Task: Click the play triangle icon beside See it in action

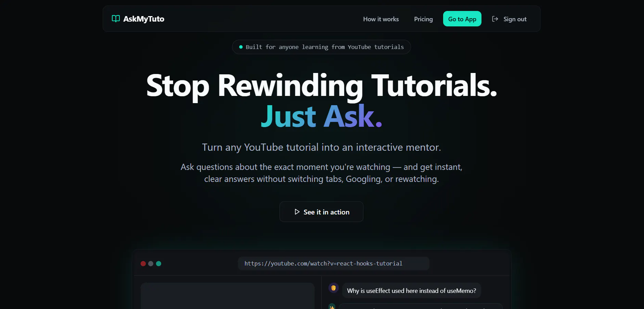Action: click(297, 212)
